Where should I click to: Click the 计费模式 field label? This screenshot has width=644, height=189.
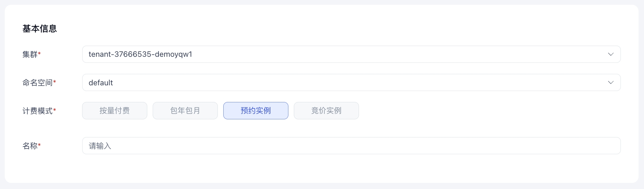click(37, 111)
